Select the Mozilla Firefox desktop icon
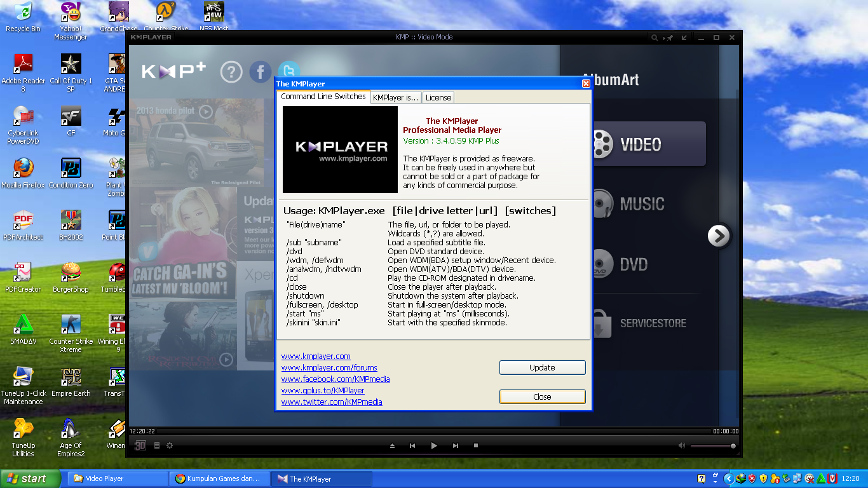This screenshot has width=868, height=488. point(23,173)
